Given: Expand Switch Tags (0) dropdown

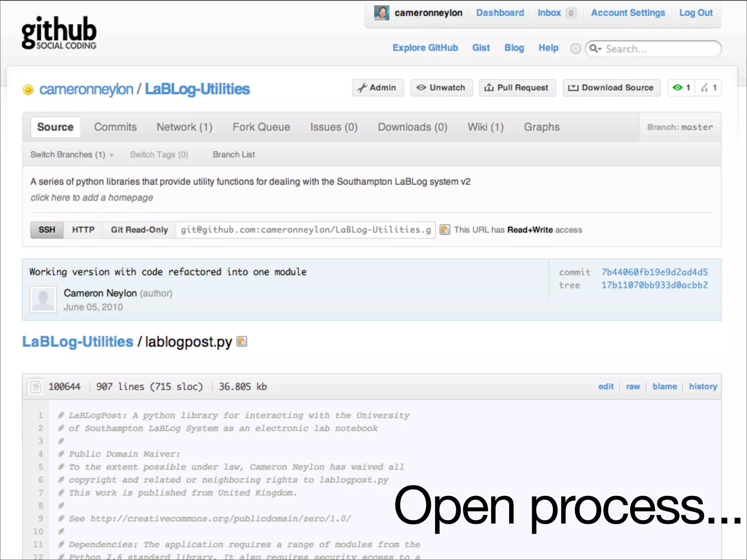Looking at the screenshot, I should (x=159, y=155).
